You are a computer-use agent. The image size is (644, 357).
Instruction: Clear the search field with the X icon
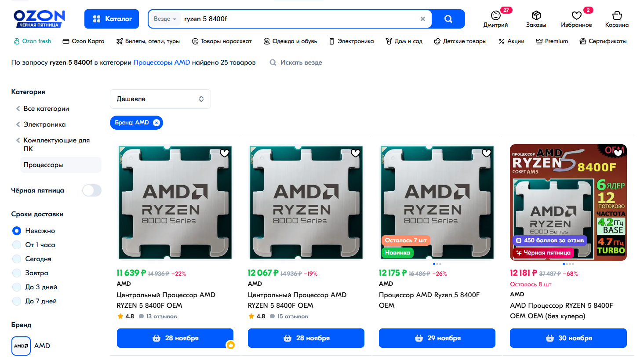click(423, 19)
